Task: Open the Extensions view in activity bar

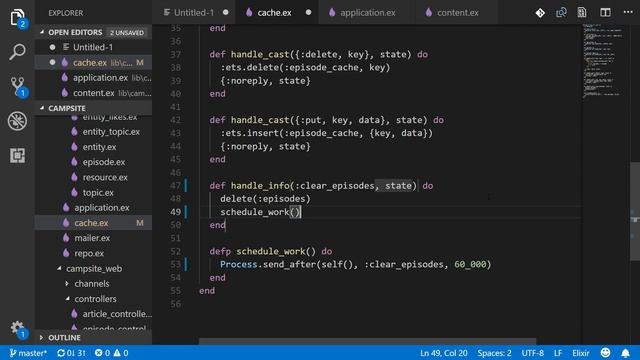Action: (17, 155)
